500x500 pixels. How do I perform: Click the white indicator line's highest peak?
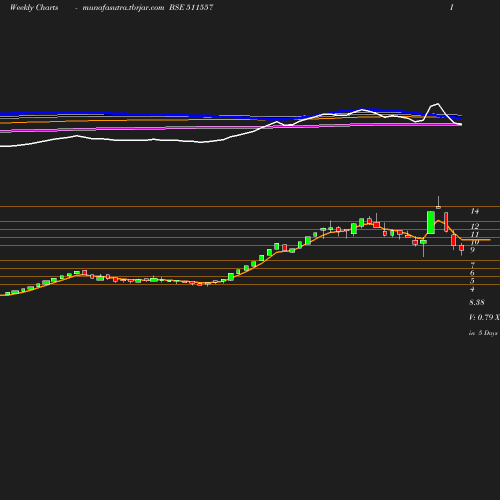click(437, 104)
